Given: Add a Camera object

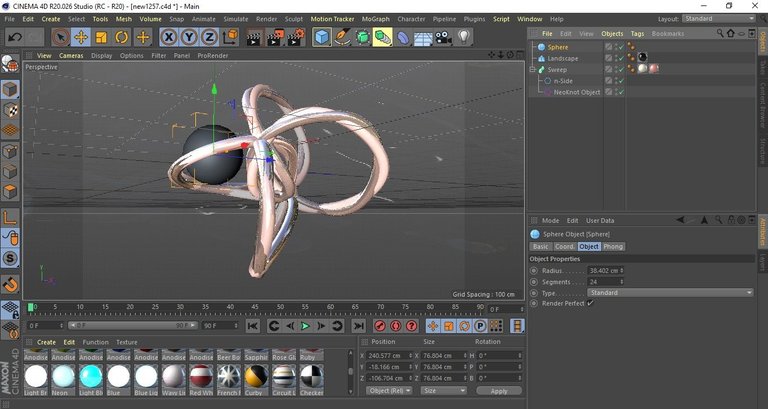Looking at the screenshot, I should 443,37.
